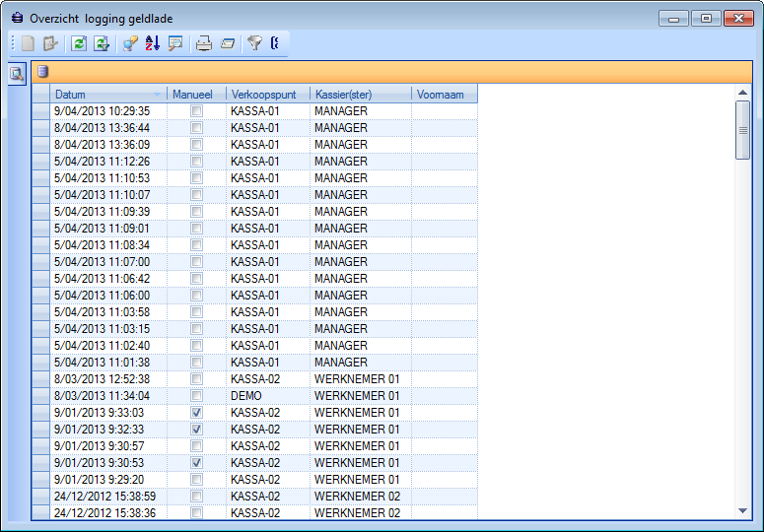Click the first green refresh icon
764x532 pixels.
point(79,42)
